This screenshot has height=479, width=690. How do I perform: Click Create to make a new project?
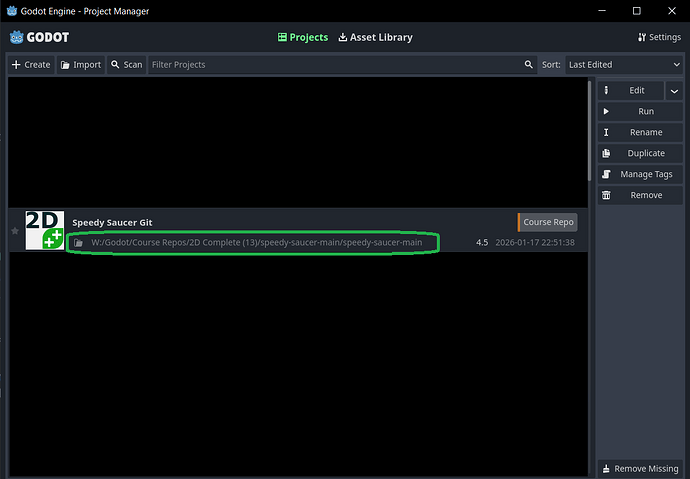(x=31, y=65)
